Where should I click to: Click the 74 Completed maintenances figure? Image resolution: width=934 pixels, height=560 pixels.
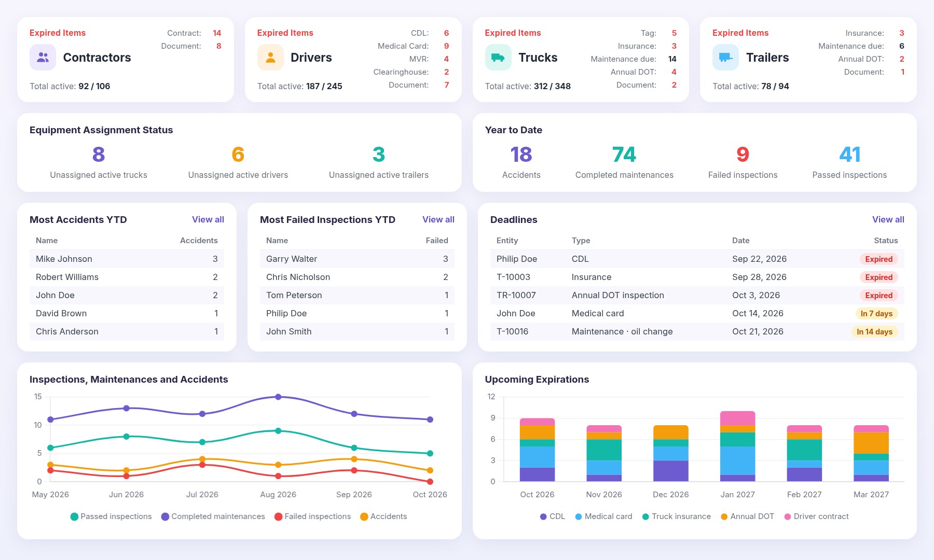coord(624,155)
